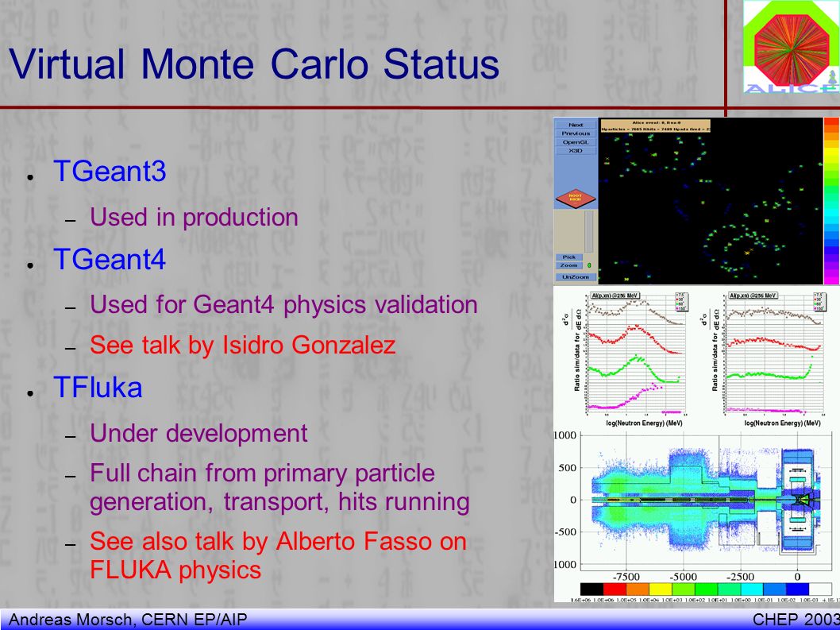Click See talk by Isidro Gonzalez
The width and height of the screenshot is (840, 630).
[x=243, y=345]
